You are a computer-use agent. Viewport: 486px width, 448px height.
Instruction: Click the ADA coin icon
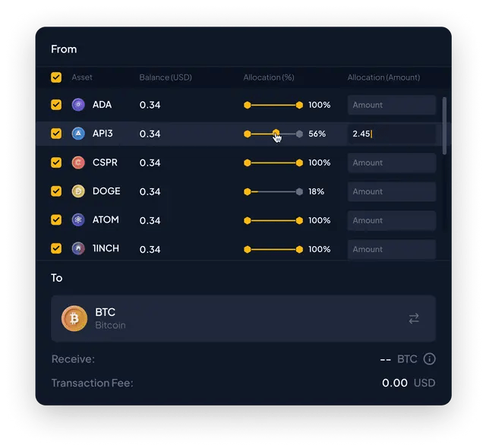point(78,105)
